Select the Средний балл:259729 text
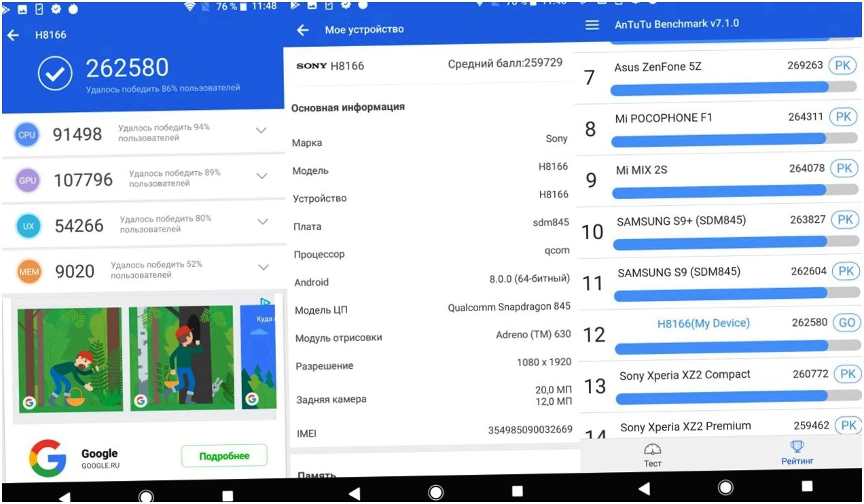 [x=505, y=63]
